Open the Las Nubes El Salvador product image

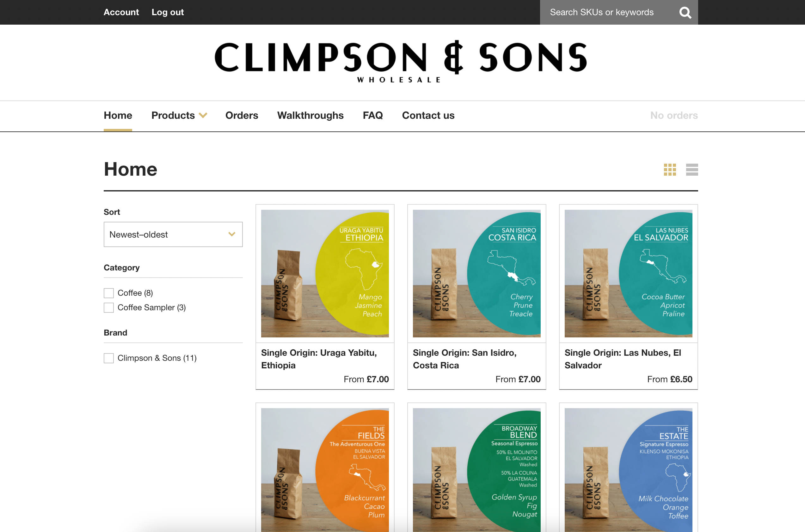coord(629,274)
